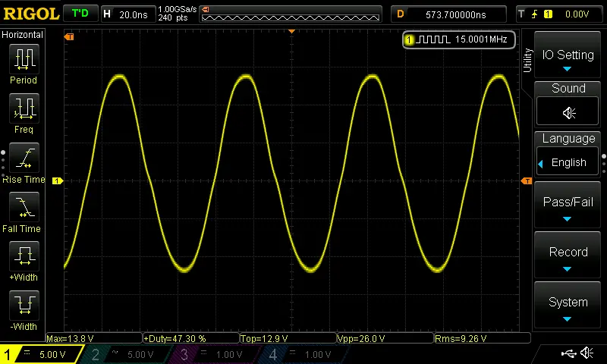Click the 15.0001MHz frequency counter badge
The image size is (607, 364).
459,39
